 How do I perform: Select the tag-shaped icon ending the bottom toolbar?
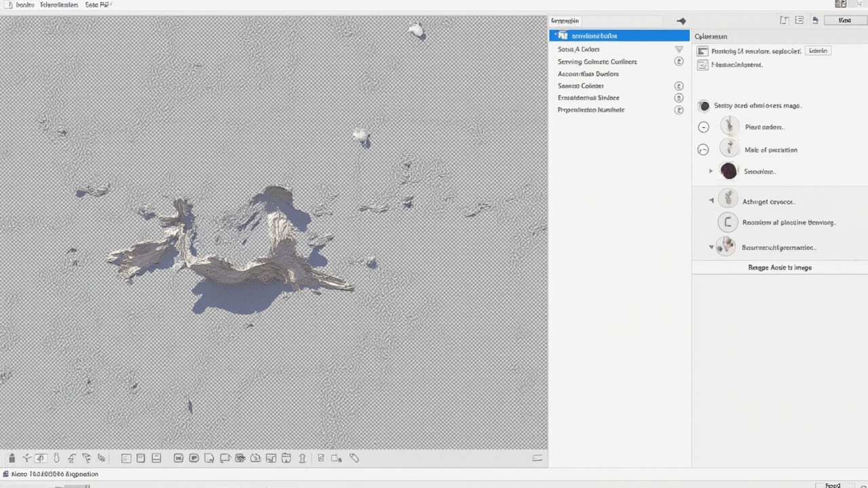click(354, 458)
